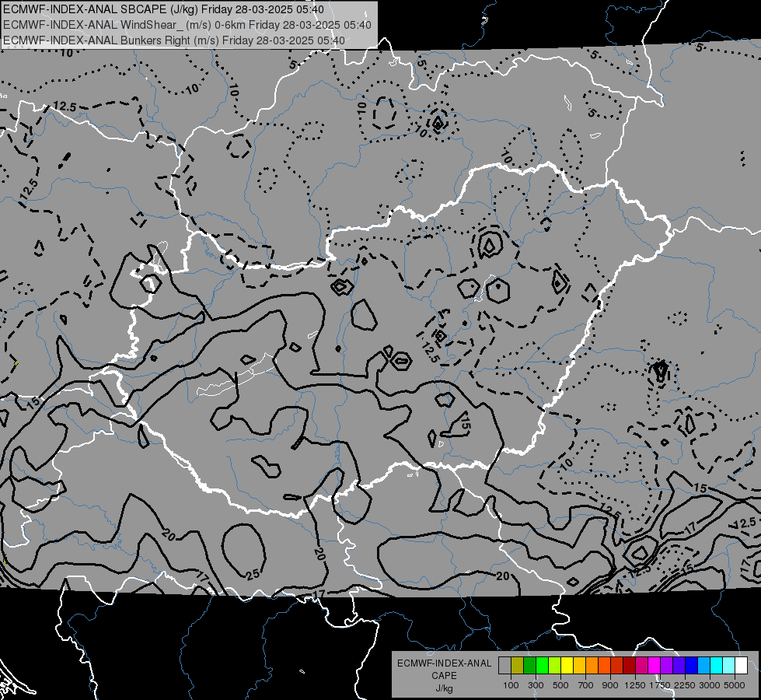Image resolution: width=761 pixels, height=700 pixels.
Task: Click the 900 legend tick label
Action: pyautogui.click(x=610, y=685)
